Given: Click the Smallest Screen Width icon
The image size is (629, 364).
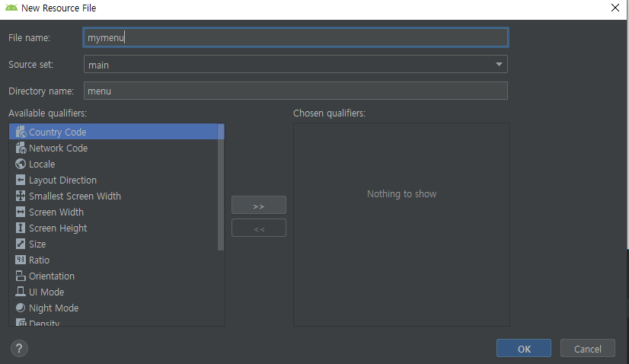Looking at the screenshot, I should pyautogui.click(x=21, y=196).
